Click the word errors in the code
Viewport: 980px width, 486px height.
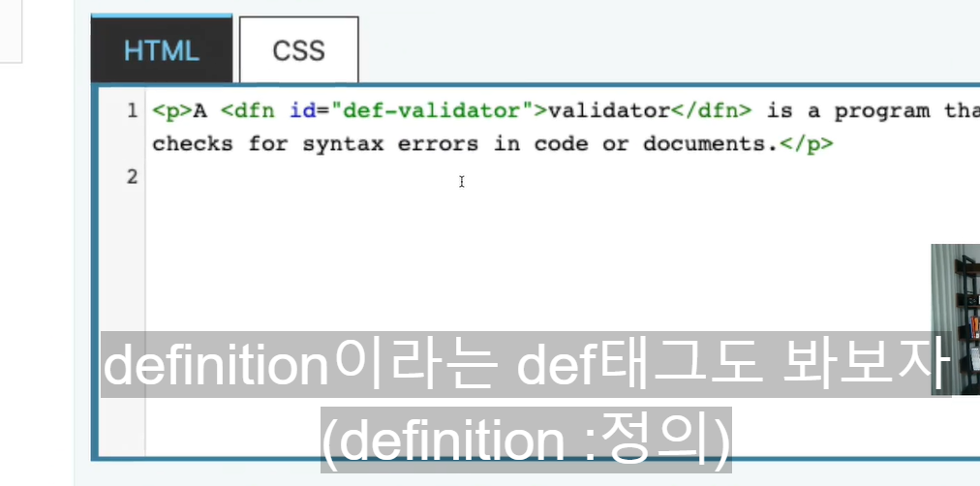click(438, 144)
